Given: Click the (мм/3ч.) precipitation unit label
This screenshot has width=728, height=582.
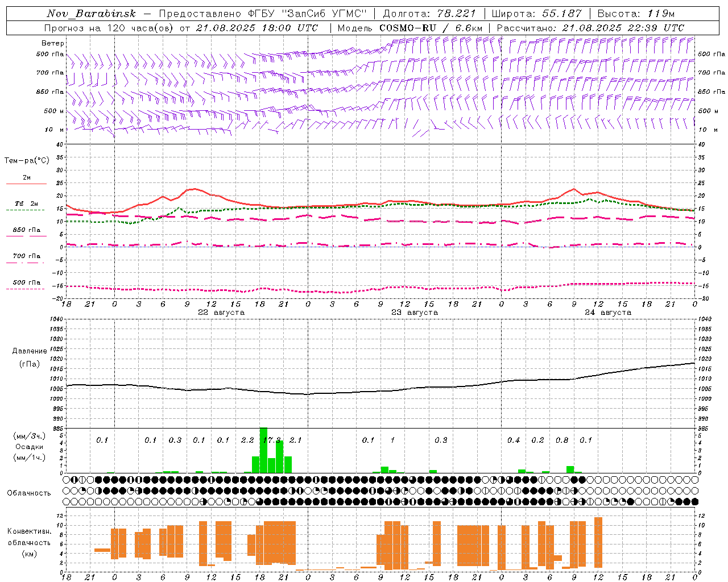Looking at the screenshot, I should [30, 436].
